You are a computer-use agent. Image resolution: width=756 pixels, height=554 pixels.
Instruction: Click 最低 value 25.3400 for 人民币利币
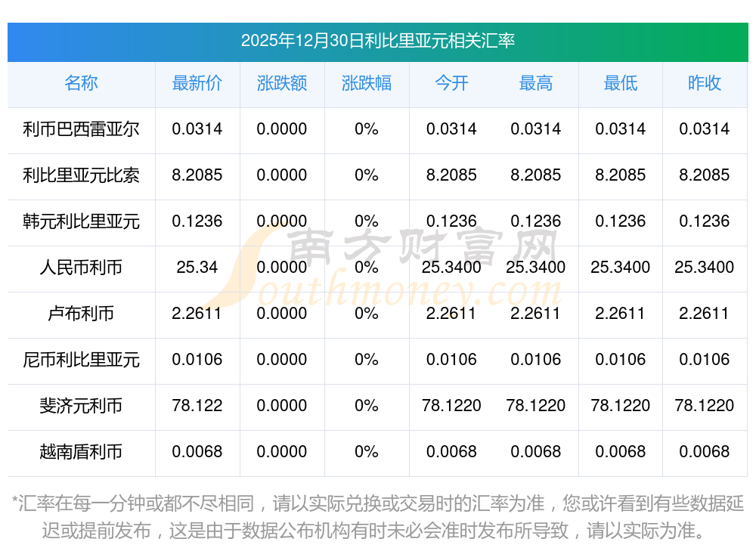(x=621, y=267)
